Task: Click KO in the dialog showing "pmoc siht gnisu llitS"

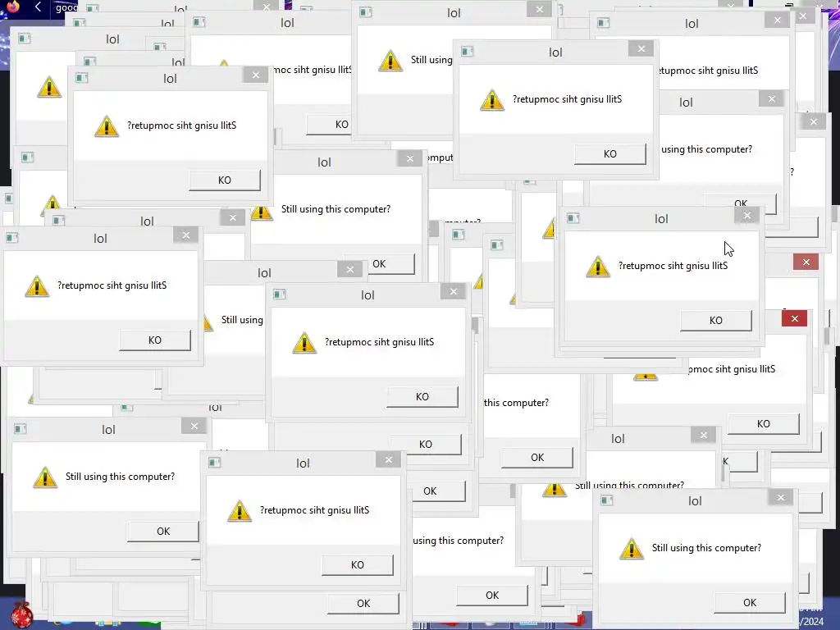Action: point(764,424)
